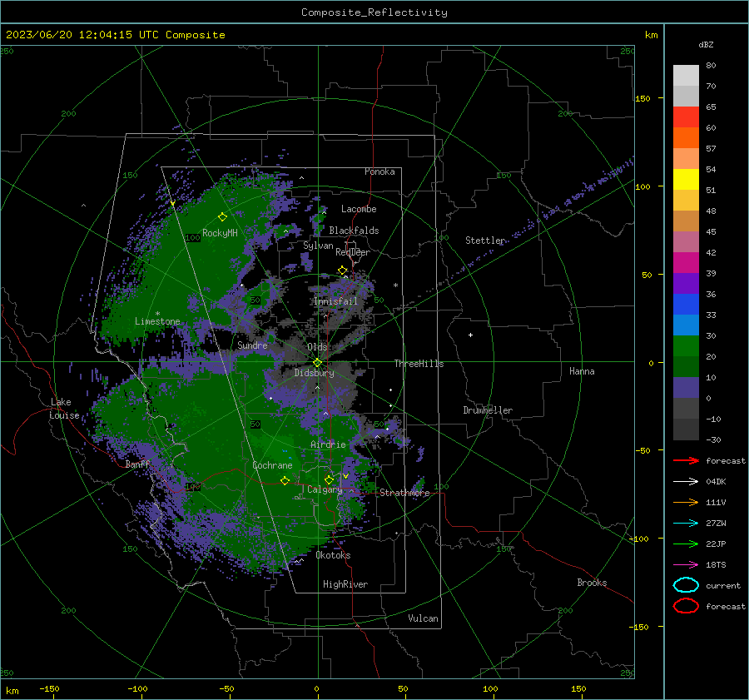Click the yellow diamond marker below RedDeer
The width and height of the screenshot is (749, 700).
point(342,271)
